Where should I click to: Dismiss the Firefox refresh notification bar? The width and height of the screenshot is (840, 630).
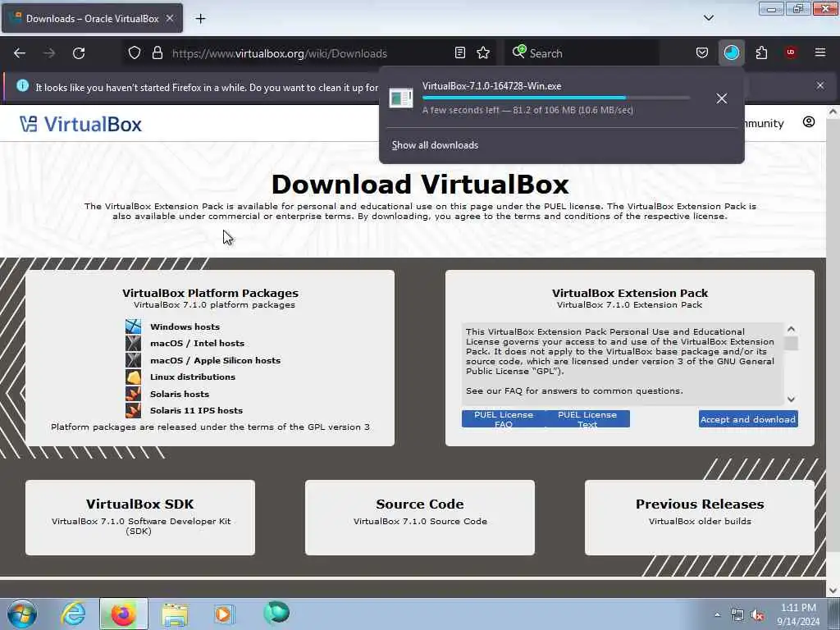[x=819, y=85]
